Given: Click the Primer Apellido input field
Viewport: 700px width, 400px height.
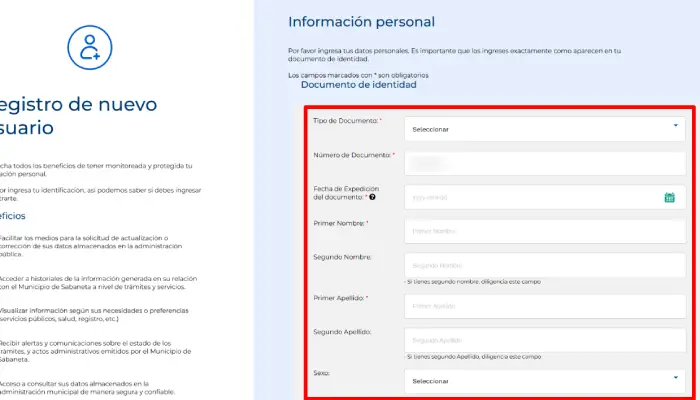Looking at the screenshot, I should 545,306.
